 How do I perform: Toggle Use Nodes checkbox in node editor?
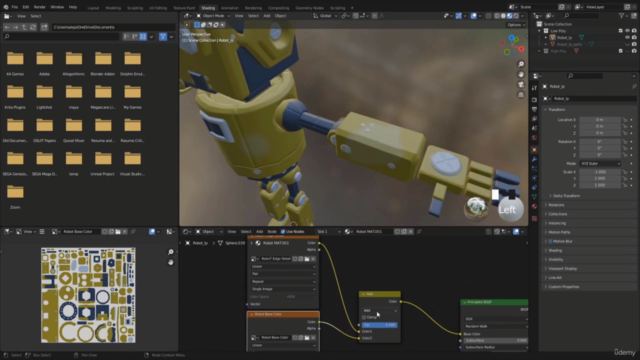pyautogui.click(x=283, y=231)
